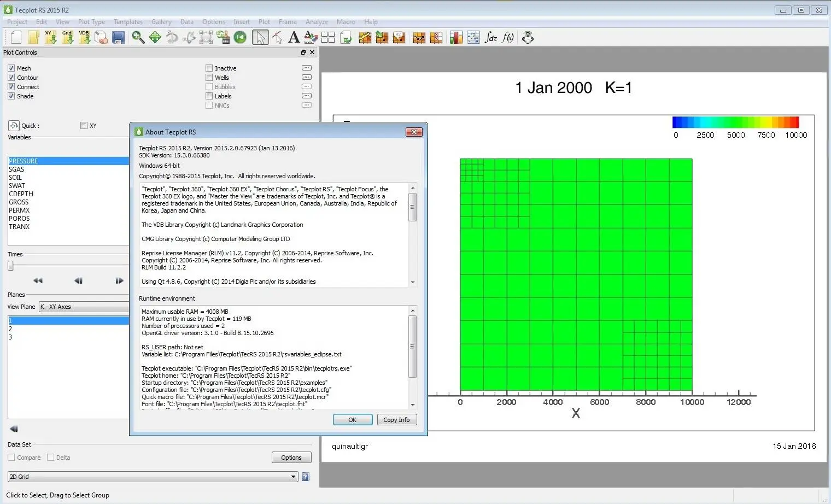This screenshot has width=831, height=504.
Task: Save the project with the floppy disk icon
Action: 118,37
